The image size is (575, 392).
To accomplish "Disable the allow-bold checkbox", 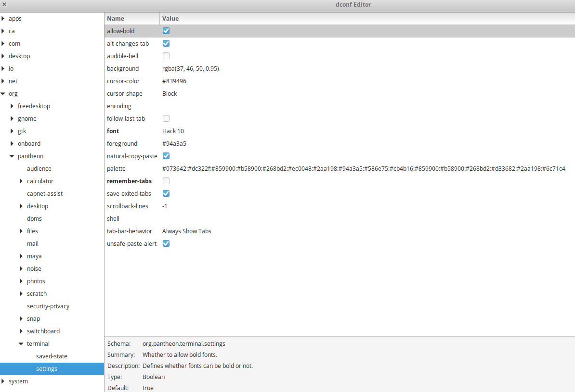I will point(166,30).
